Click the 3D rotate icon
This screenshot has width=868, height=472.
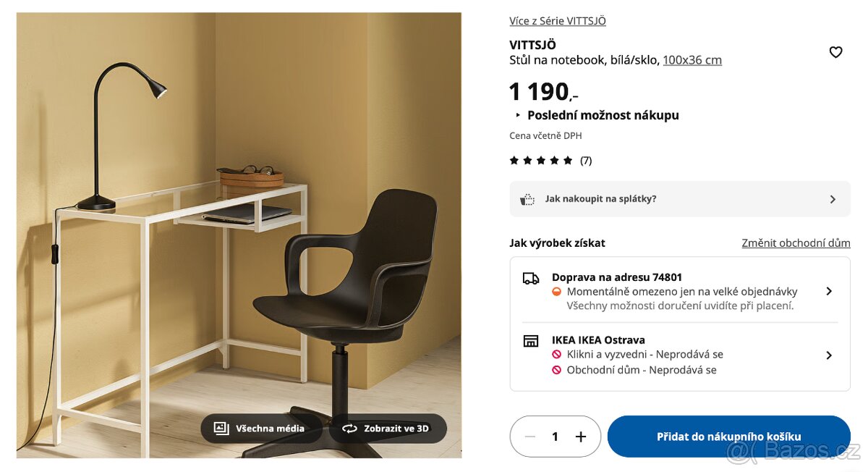pos(350,429)
